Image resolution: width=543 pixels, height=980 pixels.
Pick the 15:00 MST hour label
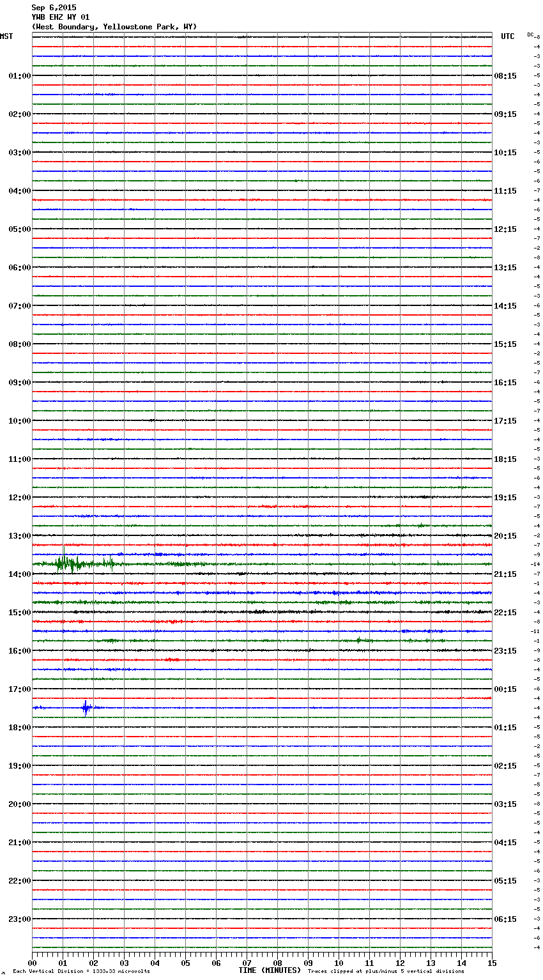point(20,613)
